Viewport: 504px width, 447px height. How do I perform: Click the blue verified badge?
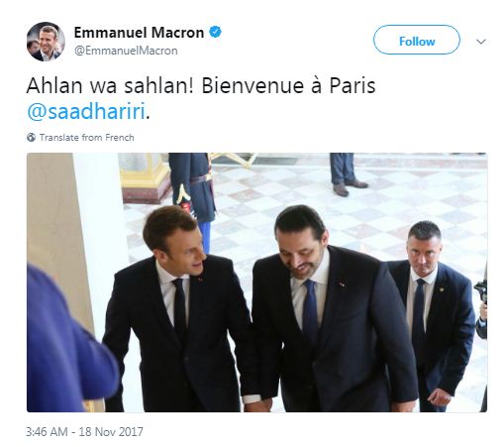(216, 32)
